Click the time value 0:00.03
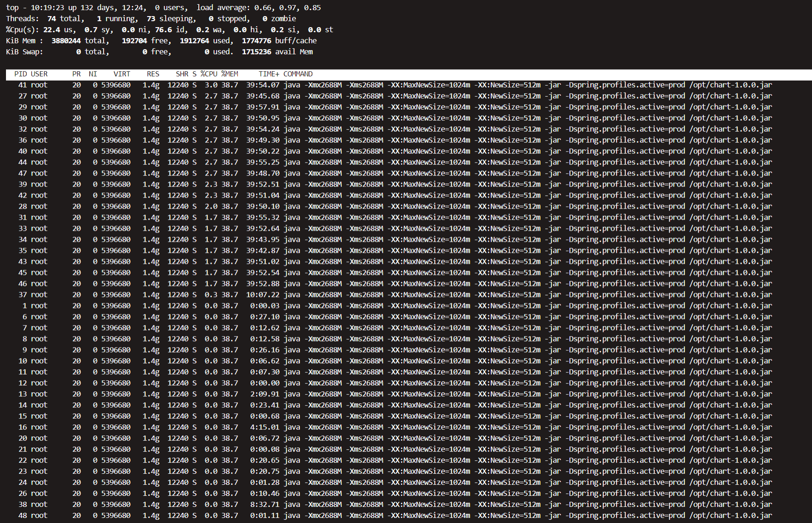 265,306
